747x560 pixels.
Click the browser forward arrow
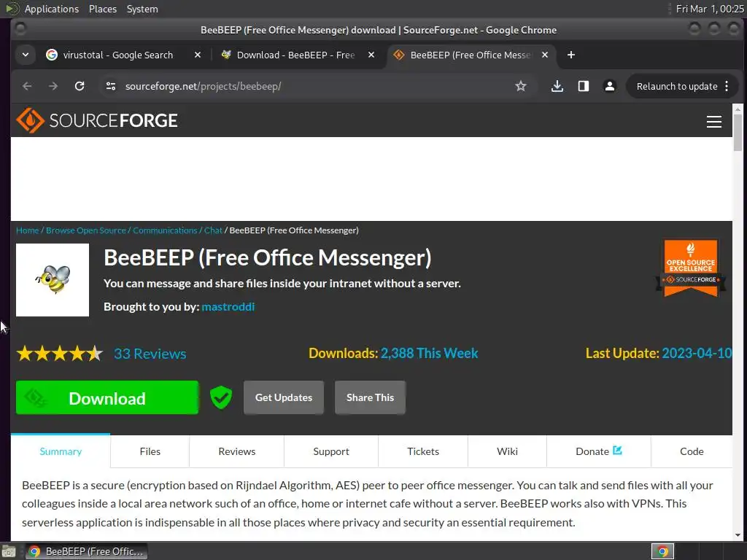pyautogui.click(x=53, y=86)
